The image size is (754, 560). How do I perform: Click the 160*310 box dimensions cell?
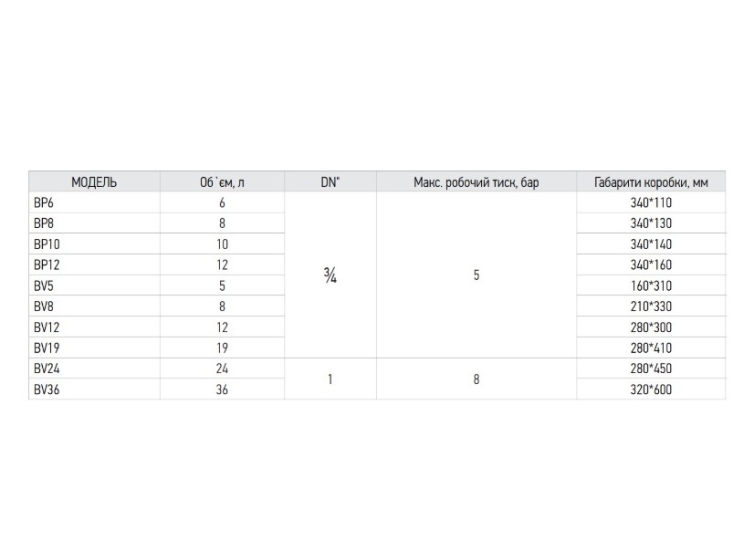tap(651, 285)
